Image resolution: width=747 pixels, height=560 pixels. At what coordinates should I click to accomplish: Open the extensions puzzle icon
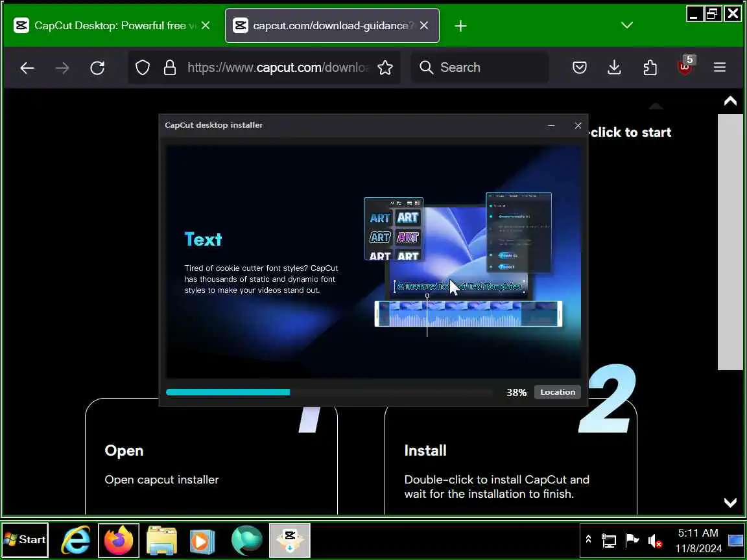pyautogui.click(x=650, y=68)
